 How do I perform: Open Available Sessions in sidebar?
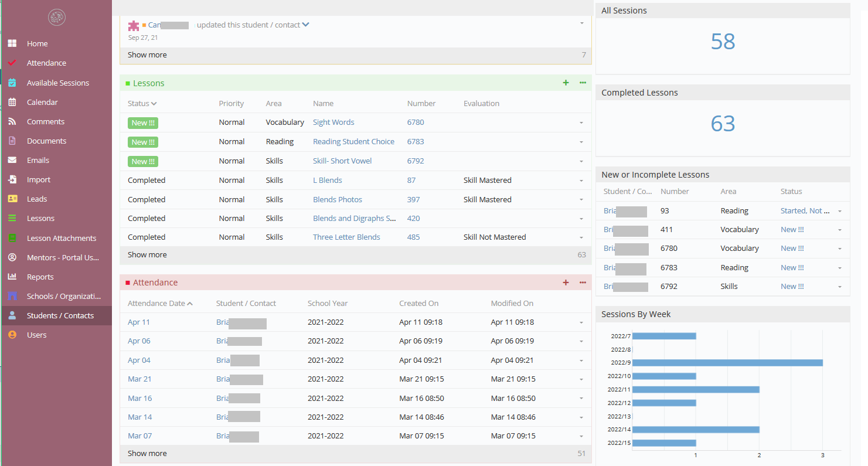(x=57, y=83)
